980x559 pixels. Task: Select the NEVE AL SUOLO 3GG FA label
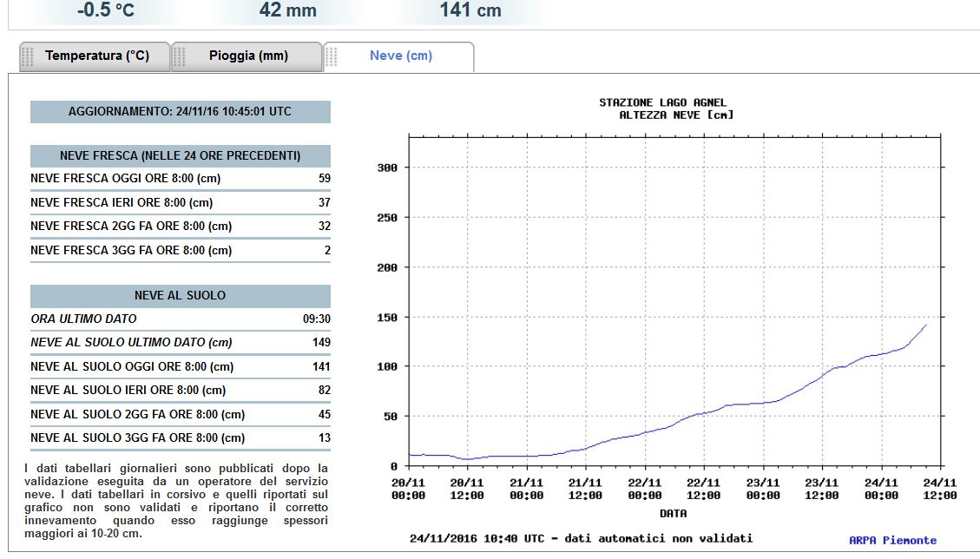point(137,438)
